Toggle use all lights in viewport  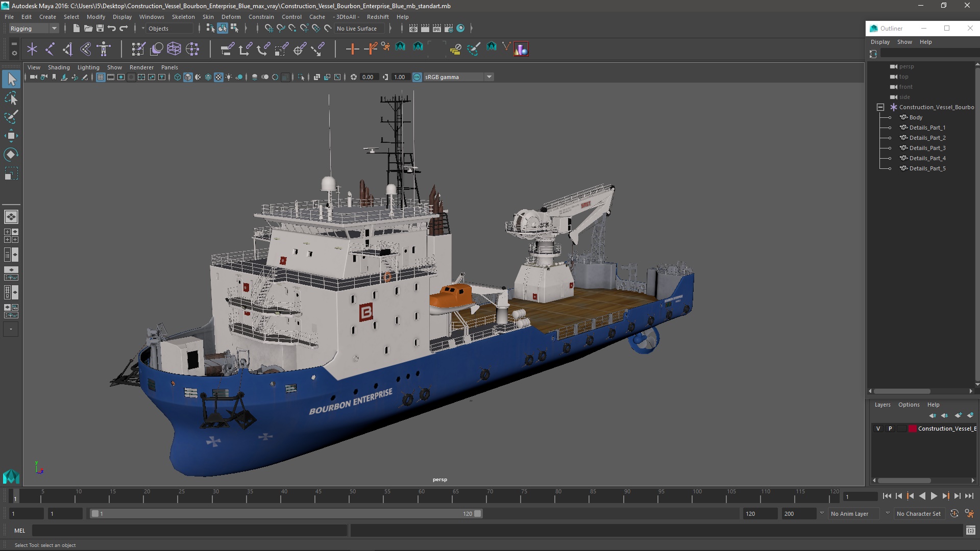pos(229,77)
